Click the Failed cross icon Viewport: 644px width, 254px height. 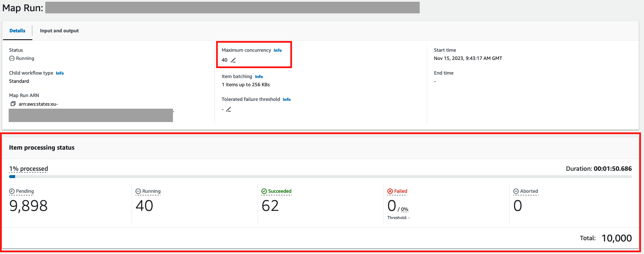[x=390, y=191]
